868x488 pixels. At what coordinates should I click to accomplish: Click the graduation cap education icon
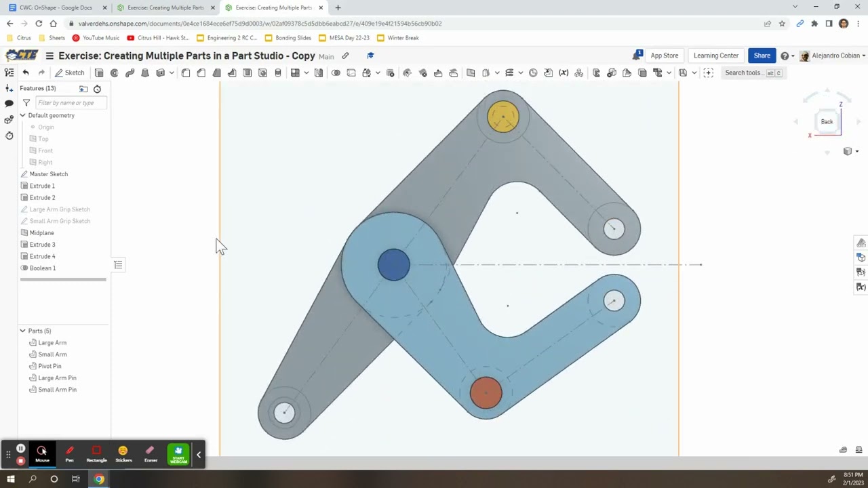(370, 56)
